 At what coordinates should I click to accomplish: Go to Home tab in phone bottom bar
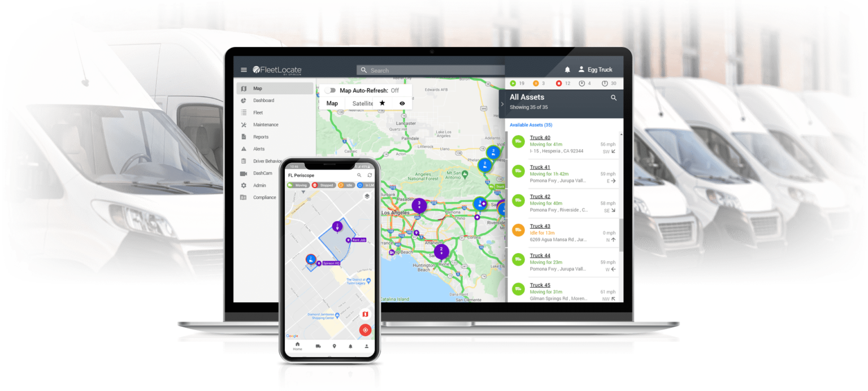coord(297,346)
